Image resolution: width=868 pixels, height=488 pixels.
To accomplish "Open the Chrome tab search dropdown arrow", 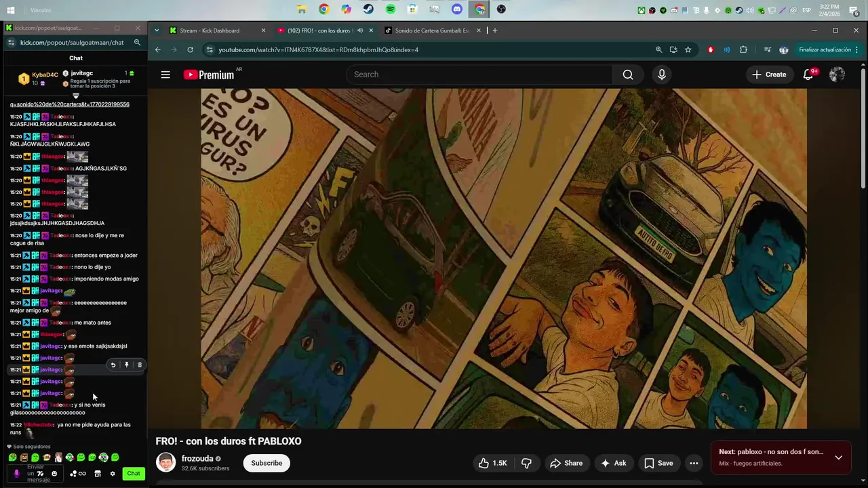I will [x=157, y=30].
